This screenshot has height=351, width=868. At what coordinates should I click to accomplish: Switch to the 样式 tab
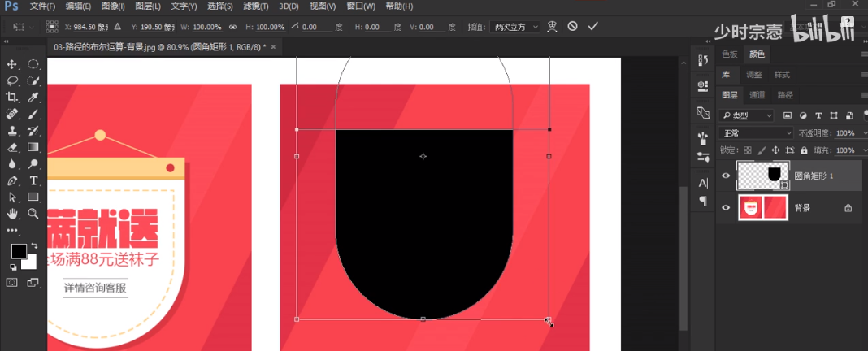[x=782, y=75]
